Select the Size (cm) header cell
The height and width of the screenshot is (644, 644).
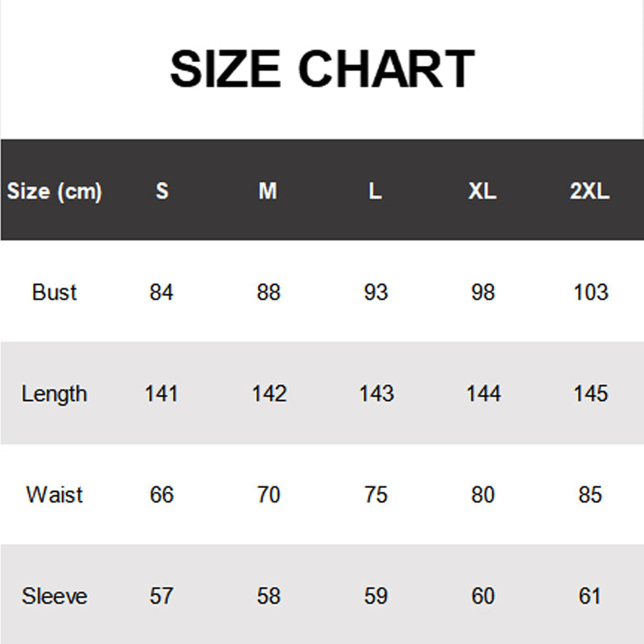pos(55,191)
